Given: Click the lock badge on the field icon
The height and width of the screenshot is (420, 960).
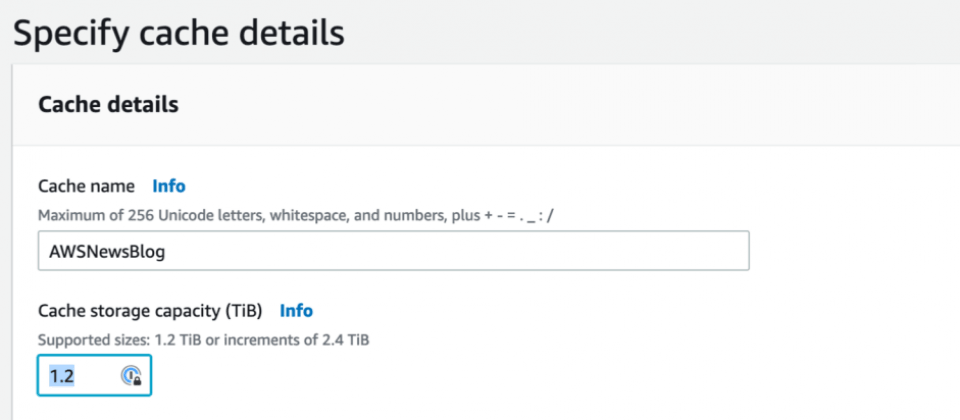Looking at the screenshot, I should (137, 381).
